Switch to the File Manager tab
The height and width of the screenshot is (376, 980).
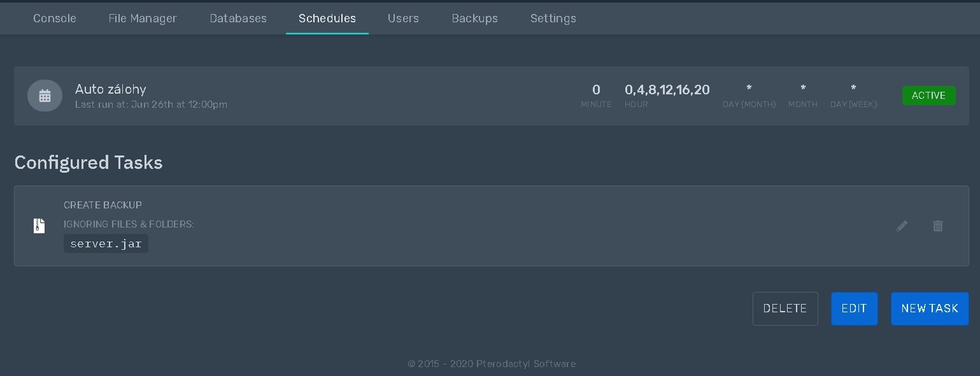point(143,18)
